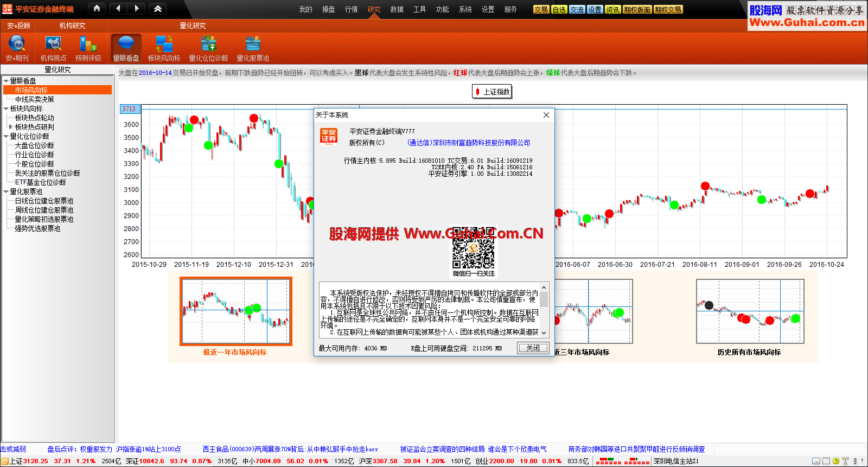Click the 3713 price label on chart

point(130,109)
